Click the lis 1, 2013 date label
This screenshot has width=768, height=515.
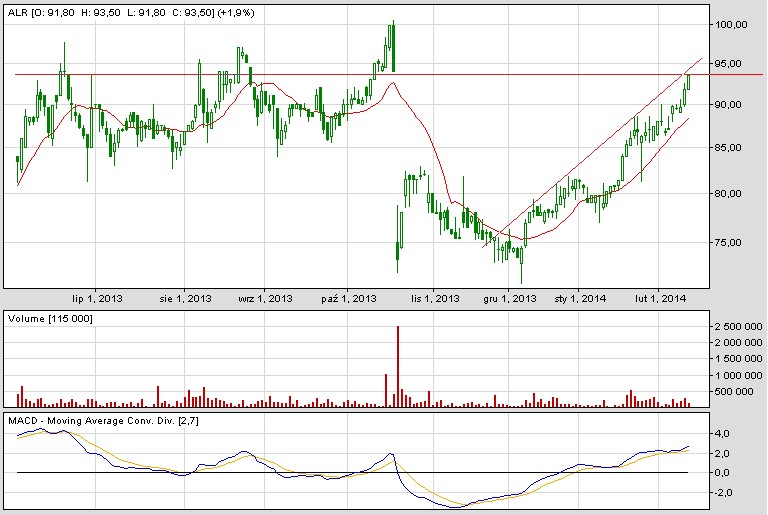(x=435, y=298)
